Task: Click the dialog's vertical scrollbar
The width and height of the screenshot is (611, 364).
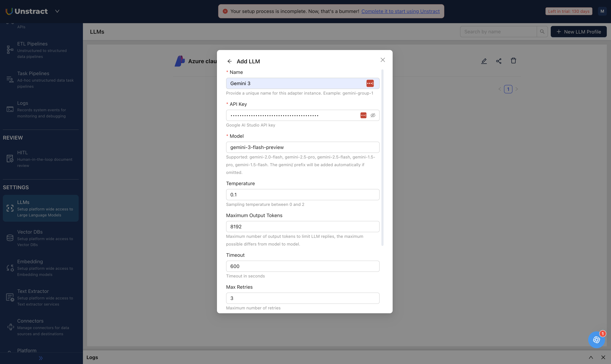Action: click(x=382, y=157)
